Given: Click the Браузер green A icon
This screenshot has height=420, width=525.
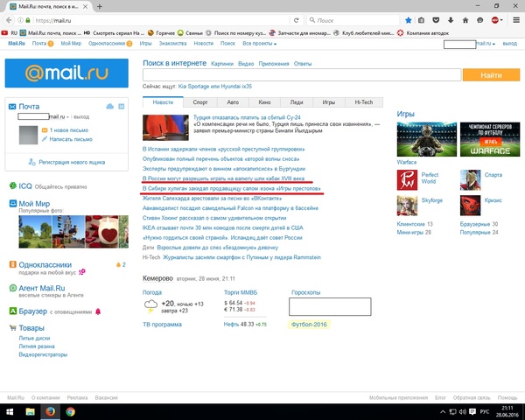Looking at the screenshot, I should (13, 311).
